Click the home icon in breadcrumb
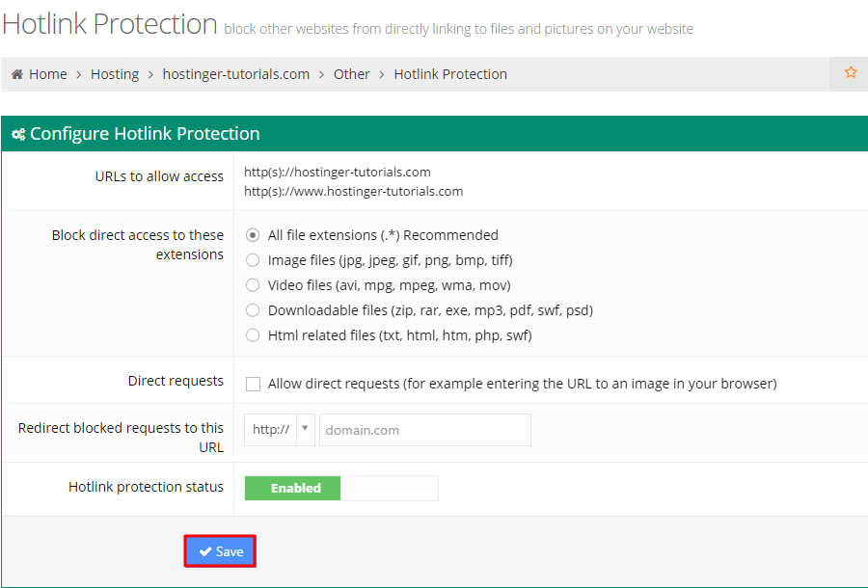 17,74
